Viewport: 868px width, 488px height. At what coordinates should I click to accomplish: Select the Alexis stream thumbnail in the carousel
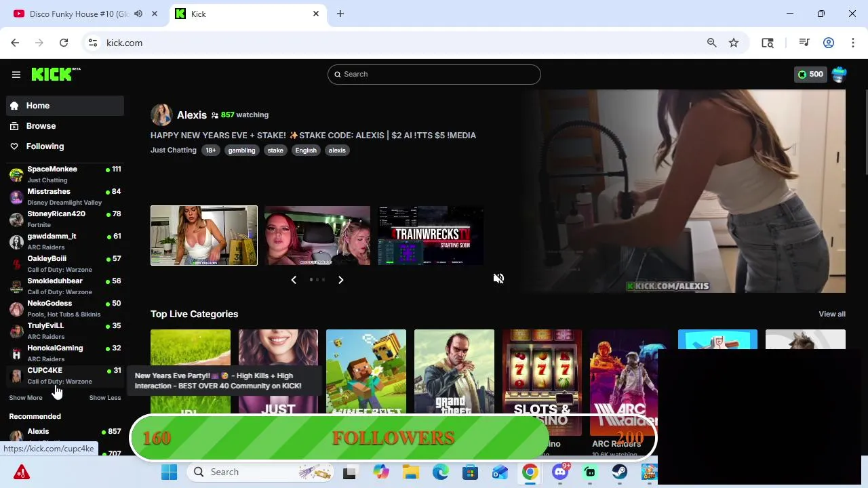204,235
